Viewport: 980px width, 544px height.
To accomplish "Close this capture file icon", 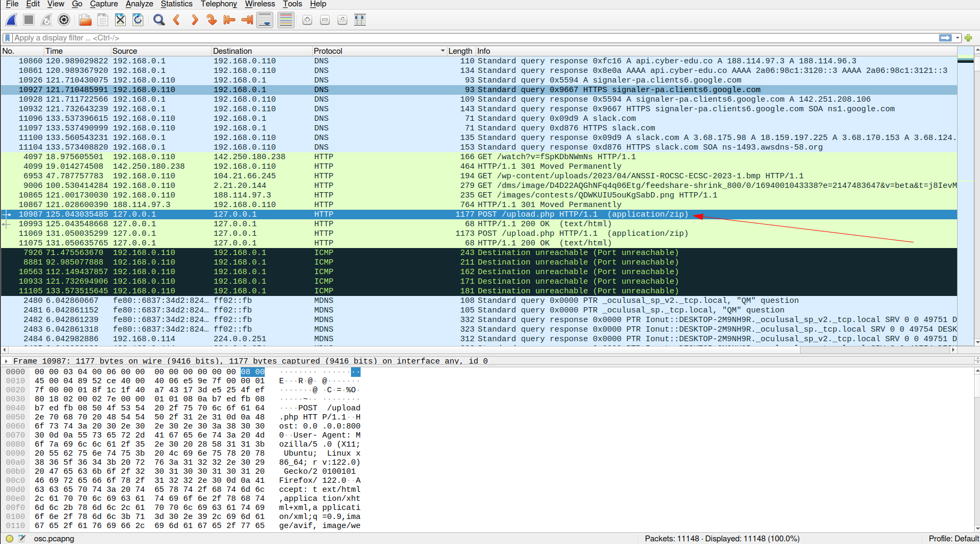I will 120,20.
